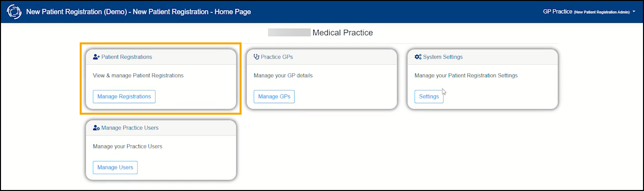
Task: Select the Practice GPs card heading
Action: point(277,57)
